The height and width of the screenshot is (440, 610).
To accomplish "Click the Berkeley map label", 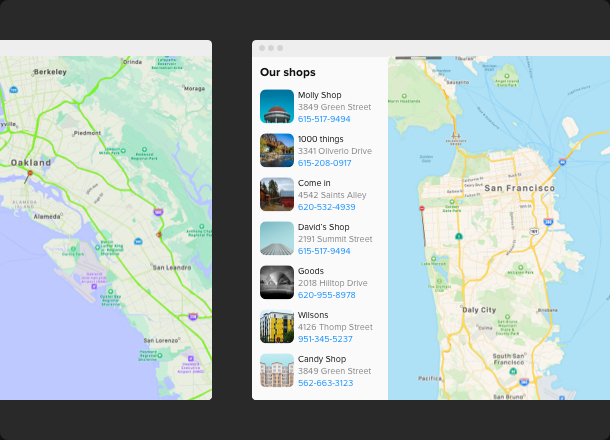I will [50, 72].
